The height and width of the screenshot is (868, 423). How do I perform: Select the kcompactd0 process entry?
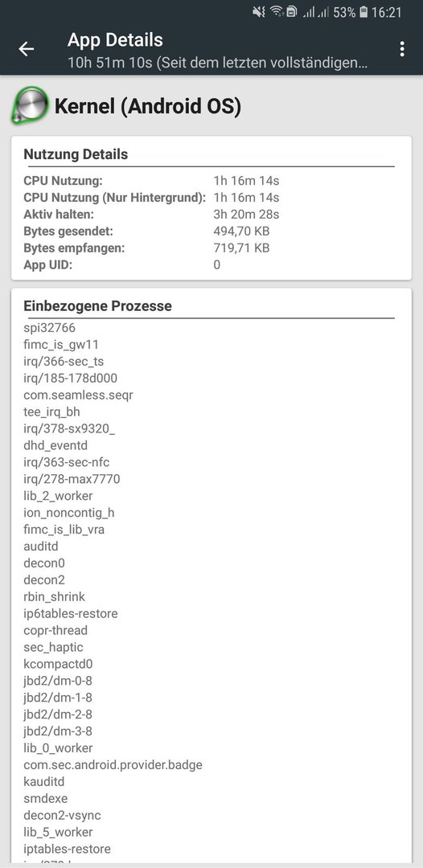58,664
